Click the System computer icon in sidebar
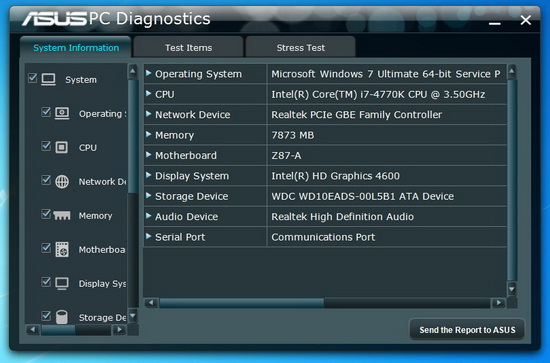The height and width of the screenshot is (363, 550). click(48, 80)
